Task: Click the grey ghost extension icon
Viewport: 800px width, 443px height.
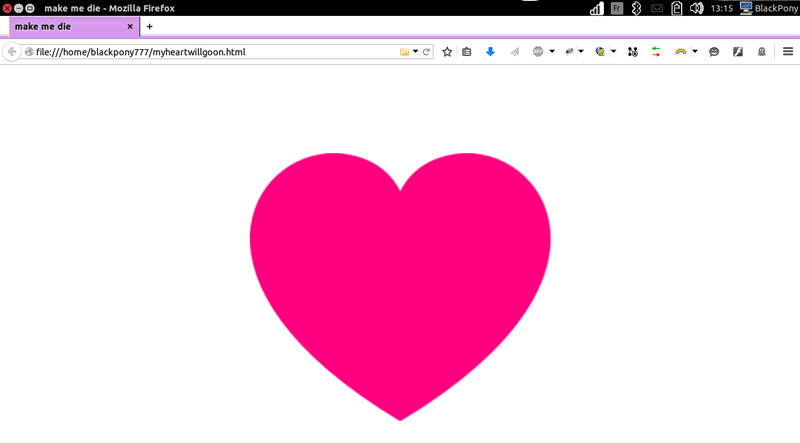Action: pos(762,52)
